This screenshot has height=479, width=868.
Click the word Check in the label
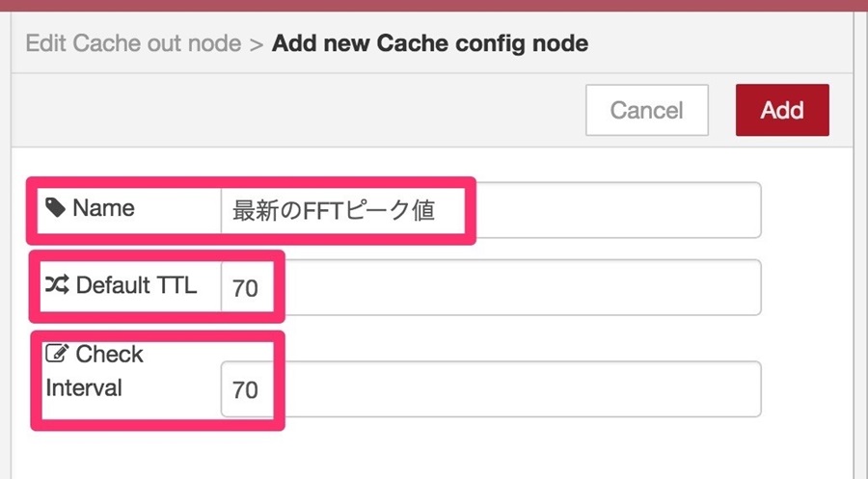[110, 354]
